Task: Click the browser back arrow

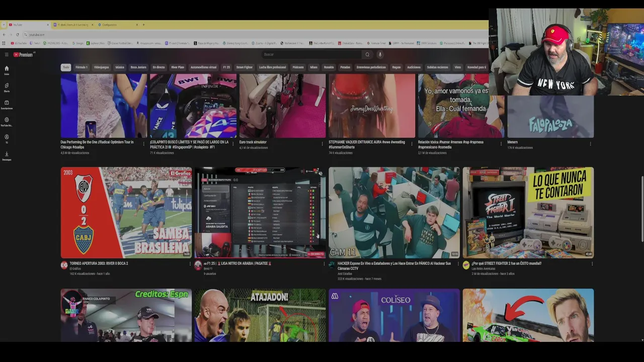Action: click(4, 34)
